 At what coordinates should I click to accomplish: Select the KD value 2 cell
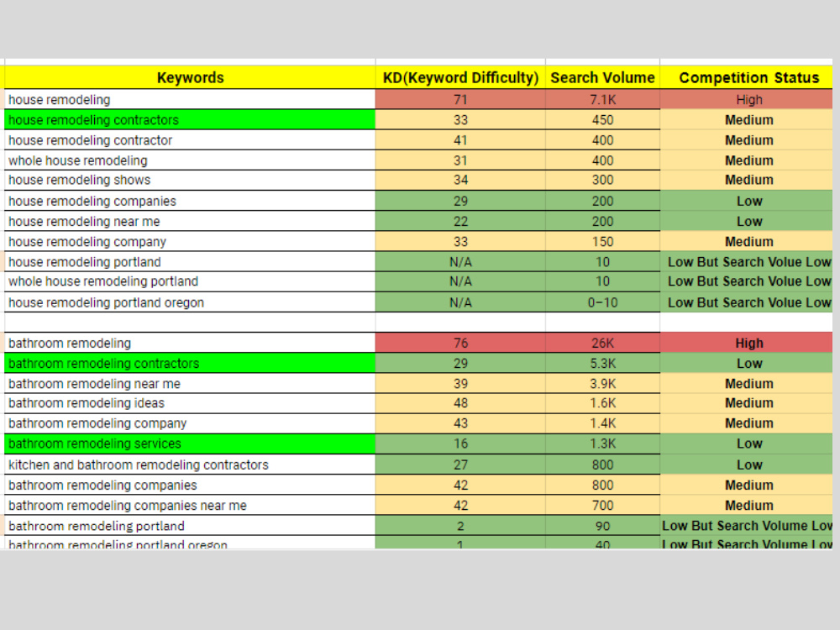tap(460, 526)
